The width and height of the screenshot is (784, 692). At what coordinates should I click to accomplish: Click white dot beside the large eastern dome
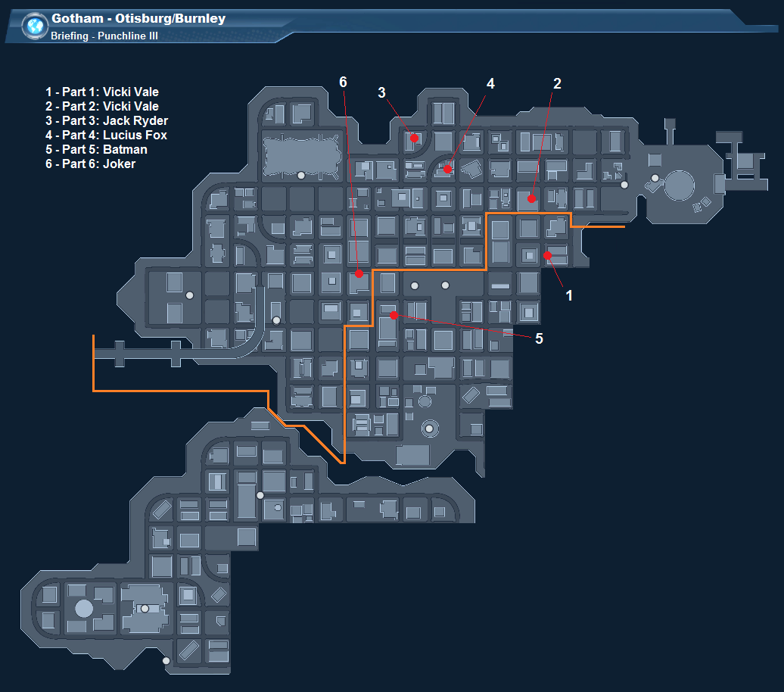pyautogui.click(x=655, y=178)
